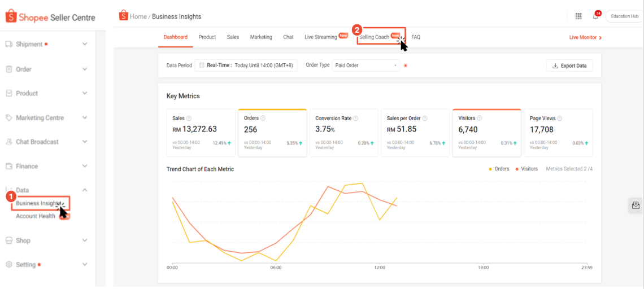Click the help icon beside Visitors

coord(480,119)
